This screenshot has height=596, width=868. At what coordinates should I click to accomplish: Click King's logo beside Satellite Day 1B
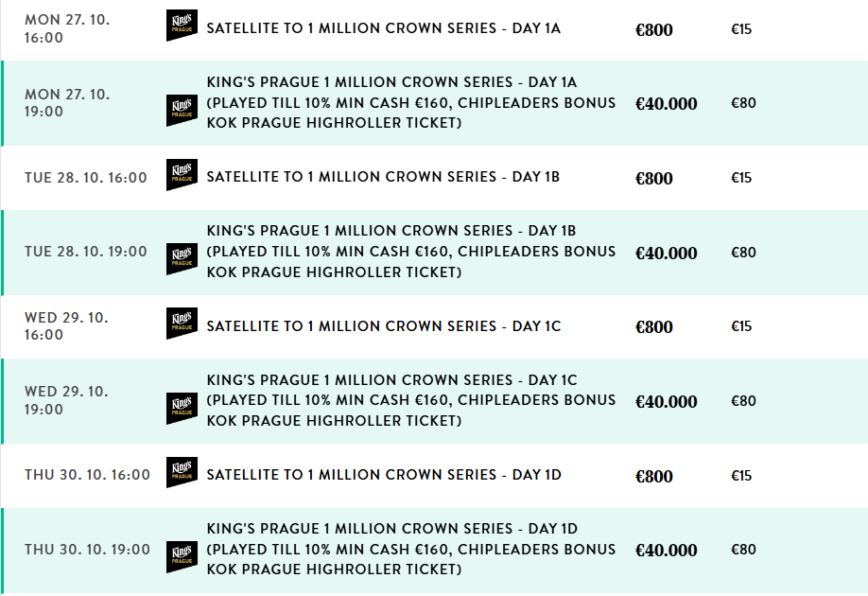(182, 175)
